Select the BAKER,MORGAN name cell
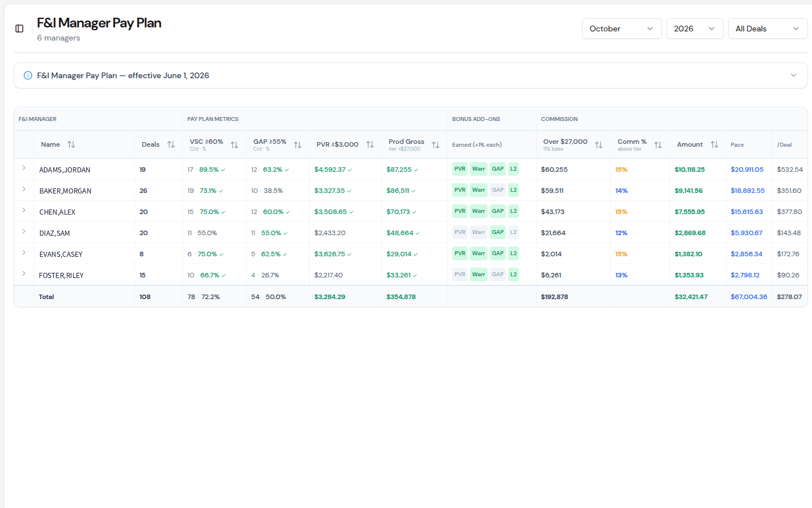Viewport: 812px width, 508px height. [84, 191]
